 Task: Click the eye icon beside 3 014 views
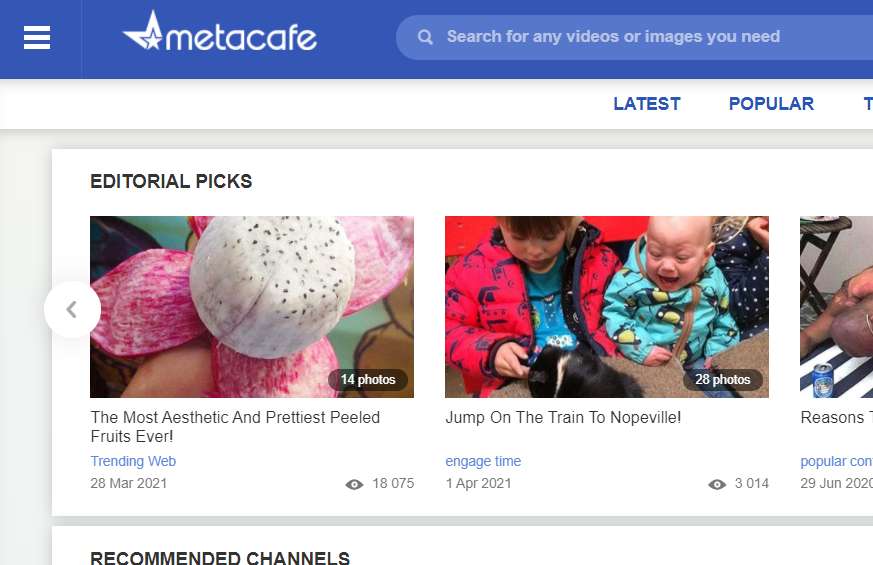(717, 484)
